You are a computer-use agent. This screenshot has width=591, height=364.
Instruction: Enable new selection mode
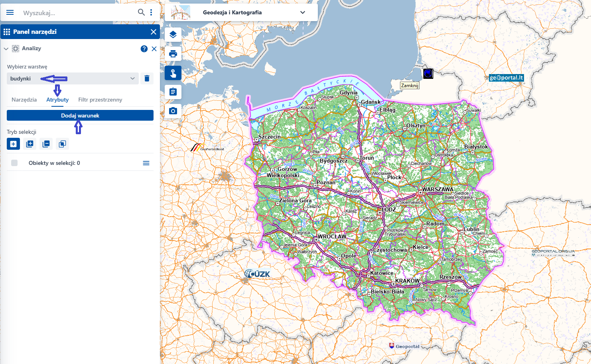pyautogui.click(x=13, y=144)
